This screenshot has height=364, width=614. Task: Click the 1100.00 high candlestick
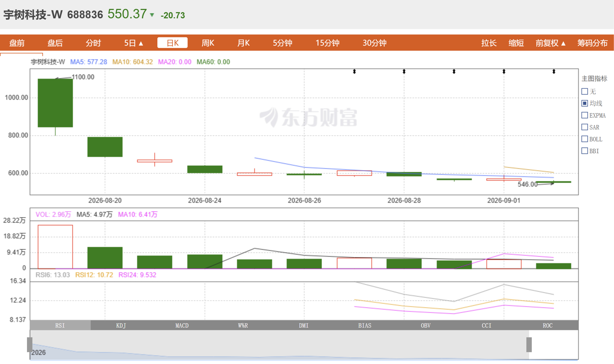pyautogui.click(x=55, y=103)
